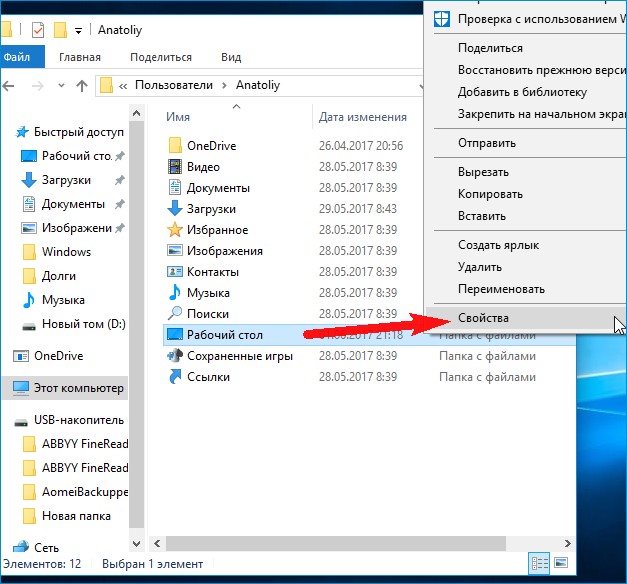
Task: Open the quick access toolbar dropdown arrow
Action: click(x=78, y=30)
